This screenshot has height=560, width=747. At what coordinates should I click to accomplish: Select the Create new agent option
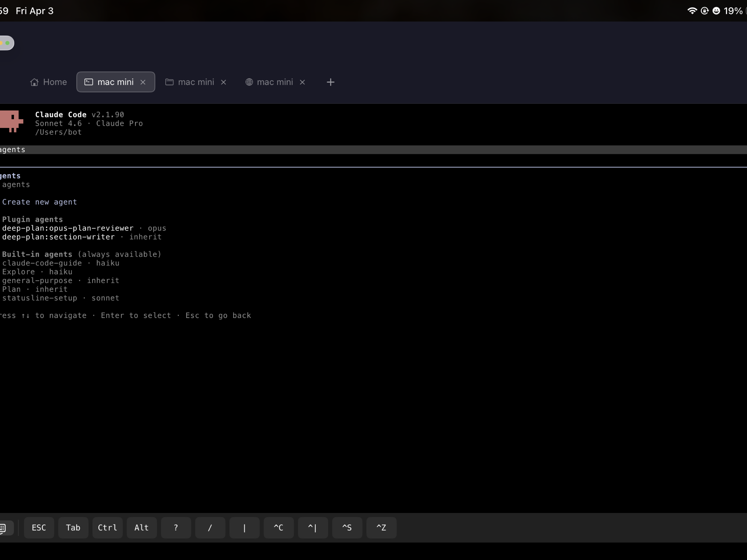(40, 202)
